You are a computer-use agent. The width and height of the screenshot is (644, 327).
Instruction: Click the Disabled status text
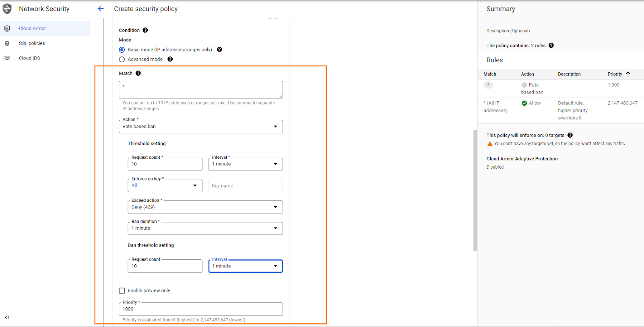(495, 167)
